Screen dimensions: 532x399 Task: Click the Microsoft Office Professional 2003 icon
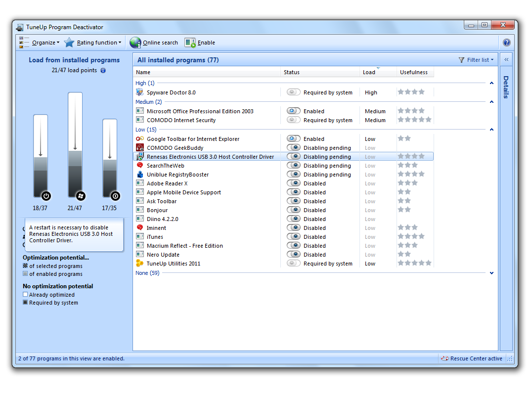point(139,111)
